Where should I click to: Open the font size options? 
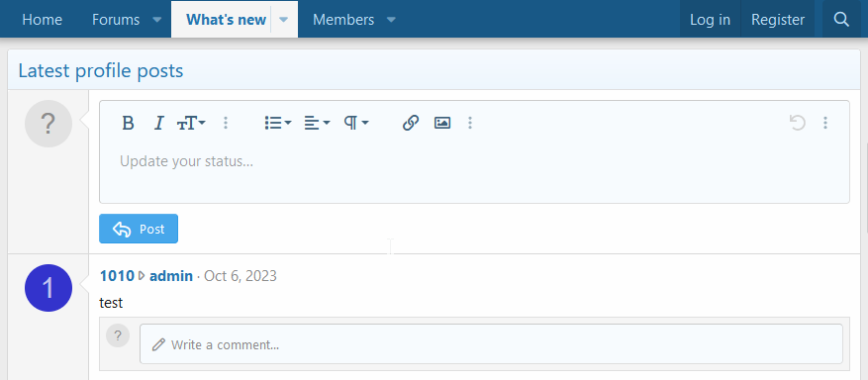pos(191,123)
